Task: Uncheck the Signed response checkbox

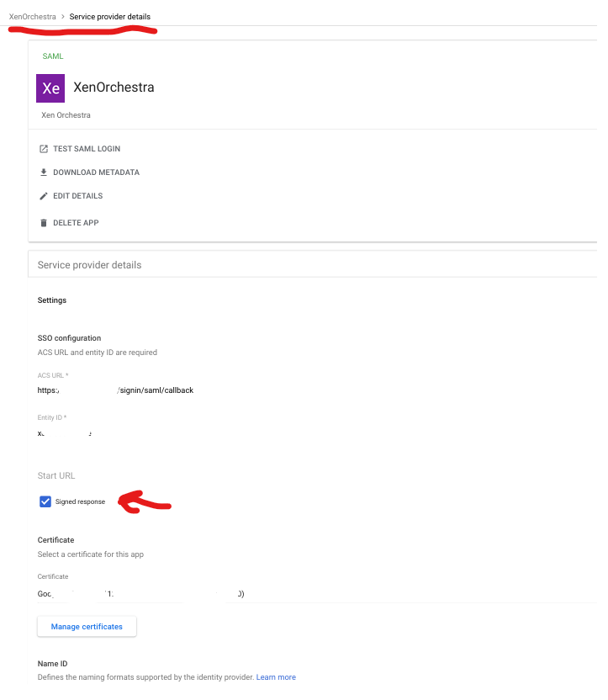Action: (45, 501)
